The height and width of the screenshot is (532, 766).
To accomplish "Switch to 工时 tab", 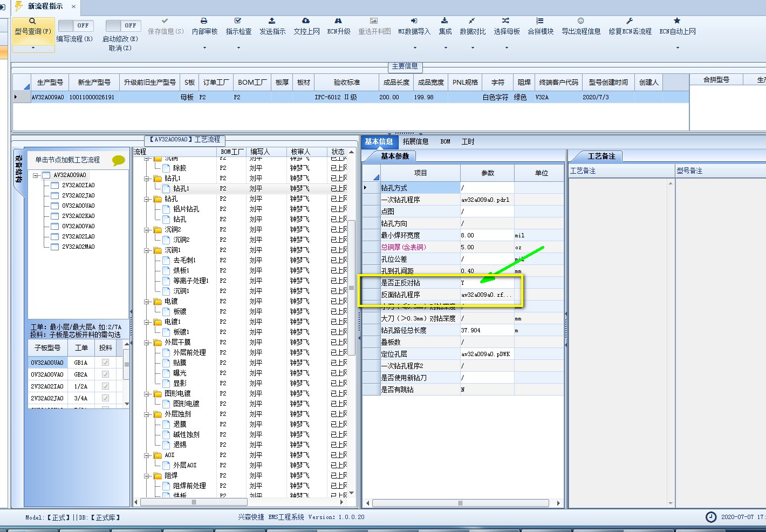I will (x=468, y=142).
